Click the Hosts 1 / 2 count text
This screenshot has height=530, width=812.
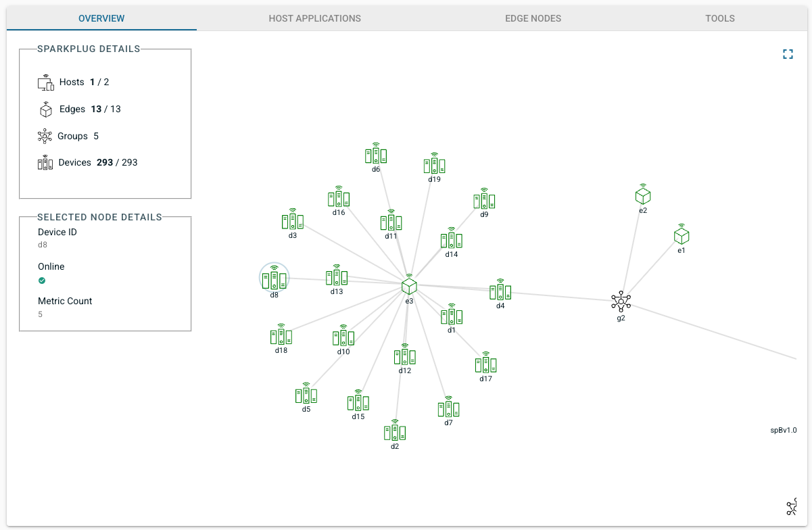point(85,82)
